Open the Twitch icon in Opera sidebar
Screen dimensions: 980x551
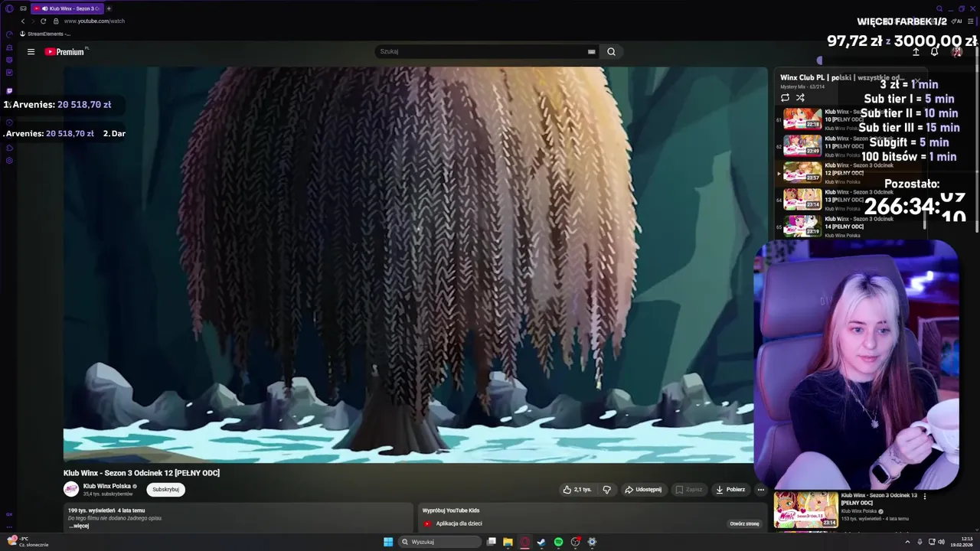pyautogui.click(x=9, y=91)
